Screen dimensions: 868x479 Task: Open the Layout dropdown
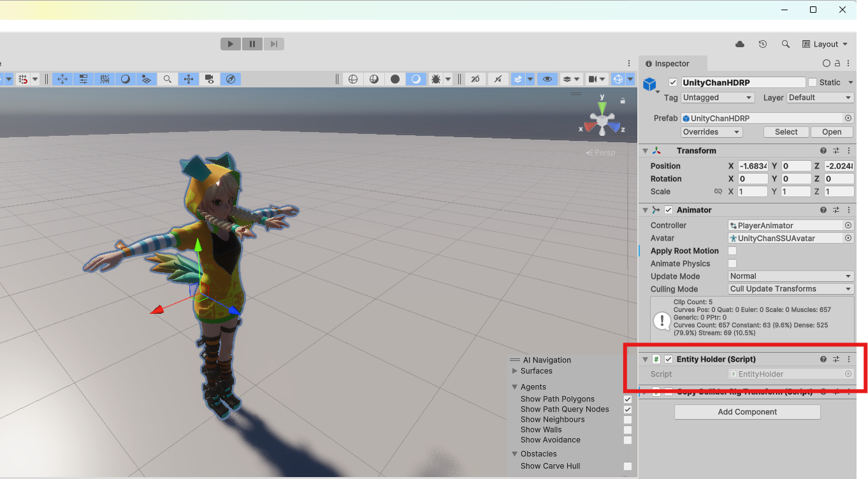(825, 44)
